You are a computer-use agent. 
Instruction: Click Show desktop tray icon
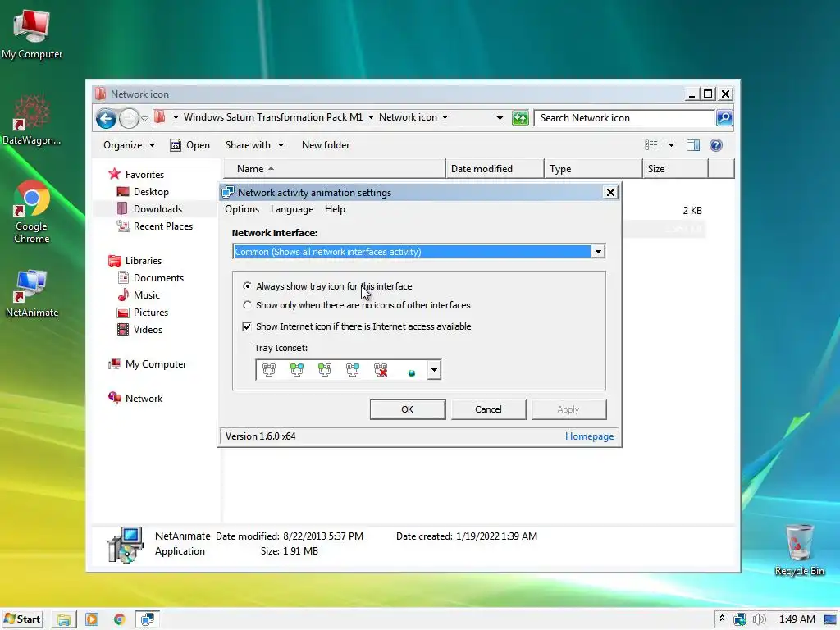tap(830, 620)
